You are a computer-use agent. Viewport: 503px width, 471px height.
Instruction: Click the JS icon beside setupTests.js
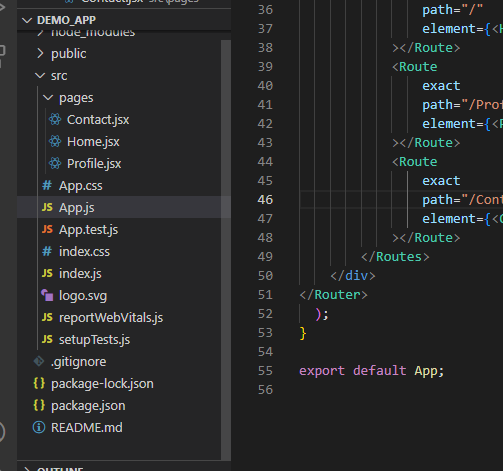click(x=47, y=339)
